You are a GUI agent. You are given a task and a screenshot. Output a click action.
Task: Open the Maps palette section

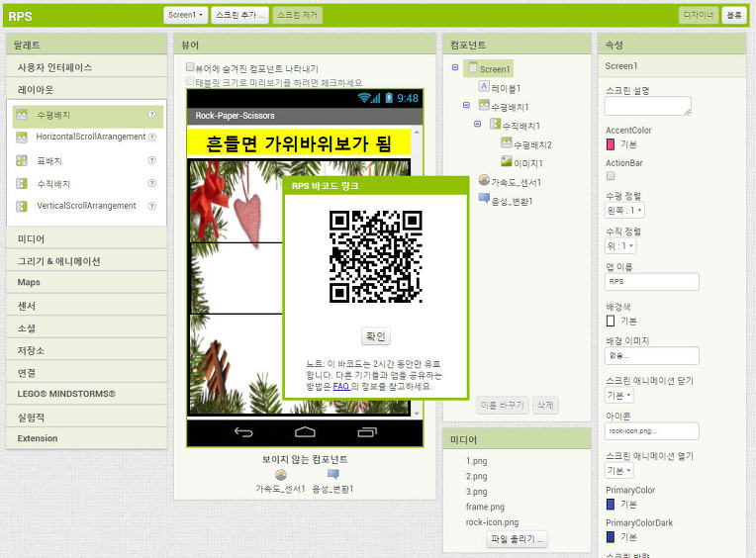pos(87,282)
